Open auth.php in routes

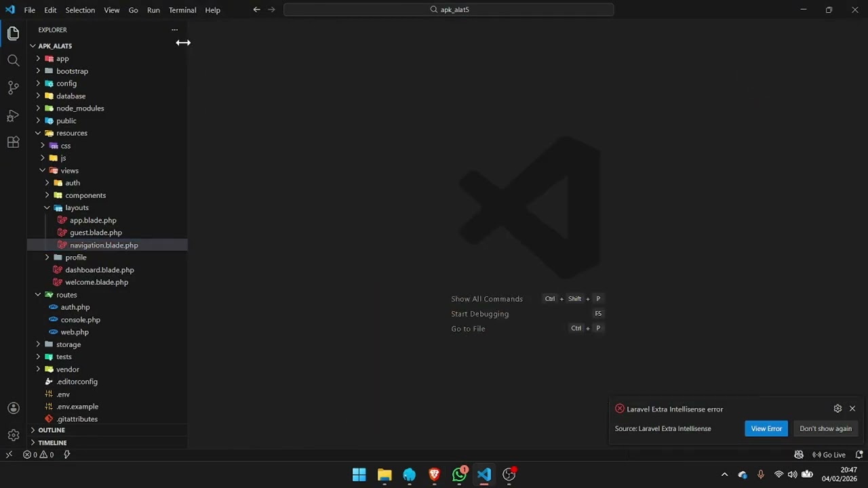[x=107, y=307]
